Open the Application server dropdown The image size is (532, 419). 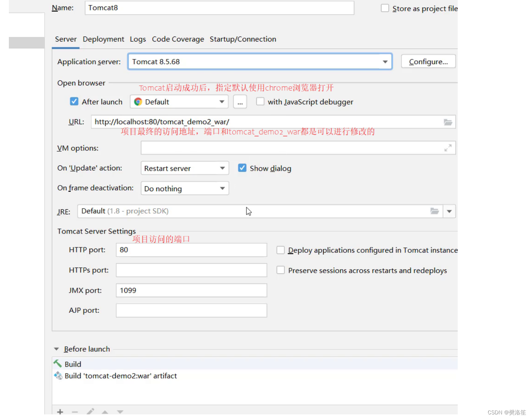[x=385, y=62]
